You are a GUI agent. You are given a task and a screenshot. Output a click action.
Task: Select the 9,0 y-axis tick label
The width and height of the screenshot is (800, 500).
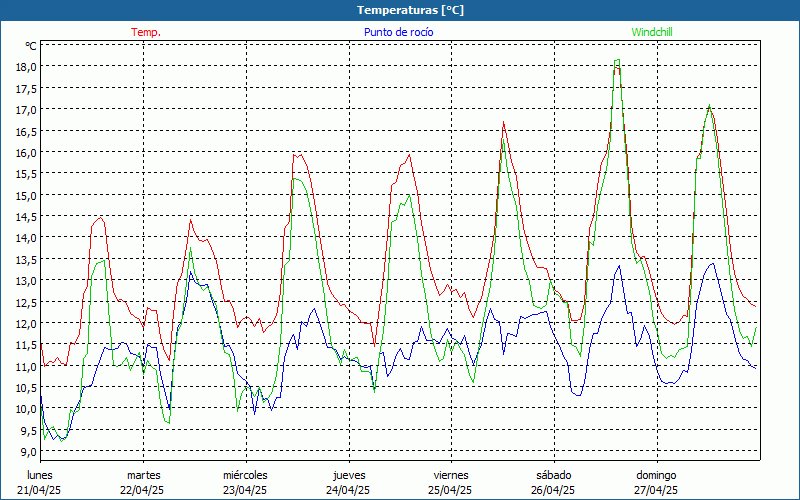28,452
